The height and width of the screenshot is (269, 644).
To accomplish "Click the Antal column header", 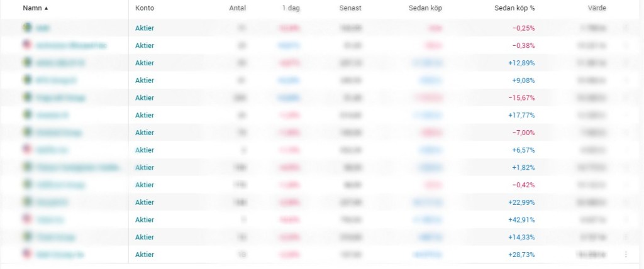I will [x=238, y=8].
